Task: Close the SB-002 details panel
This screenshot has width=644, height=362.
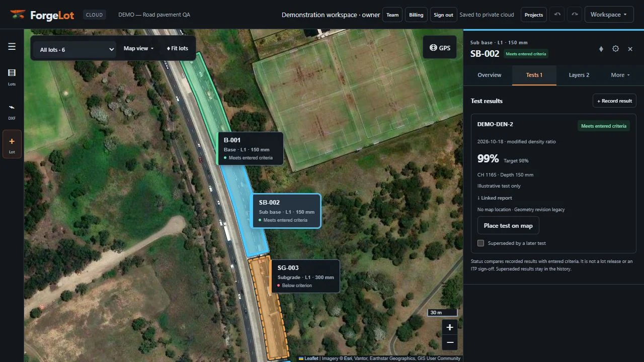Action: (x=630, y=49)
